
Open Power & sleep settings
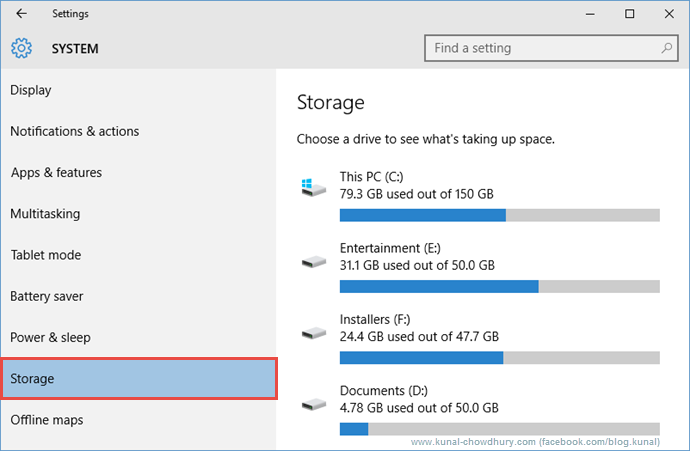click(50, 338)
